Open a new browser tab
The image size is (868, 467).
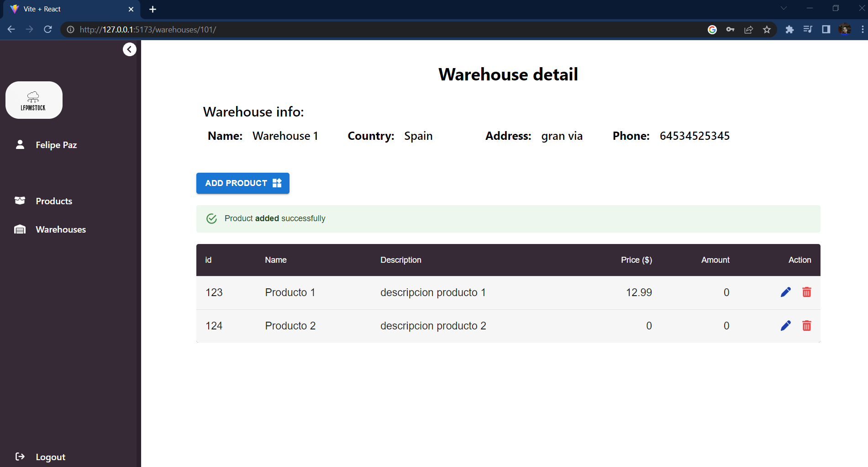click(153, 9)
